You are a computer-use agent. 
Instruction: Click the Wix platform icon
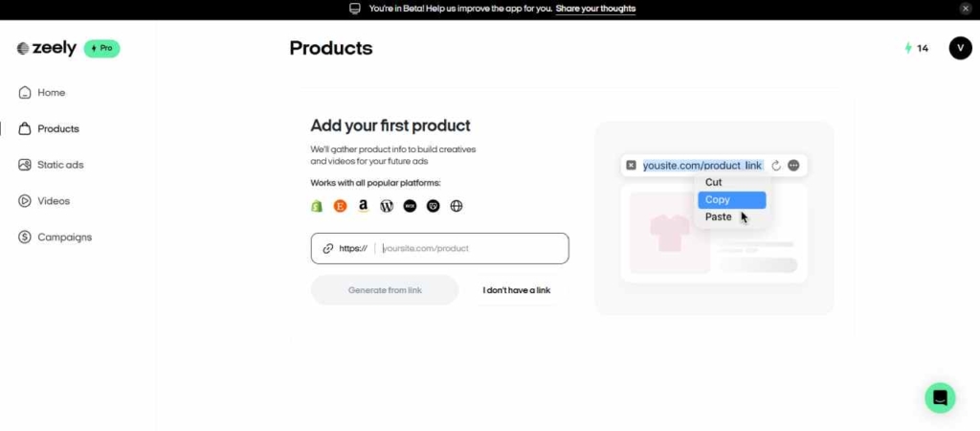(410, 206)
